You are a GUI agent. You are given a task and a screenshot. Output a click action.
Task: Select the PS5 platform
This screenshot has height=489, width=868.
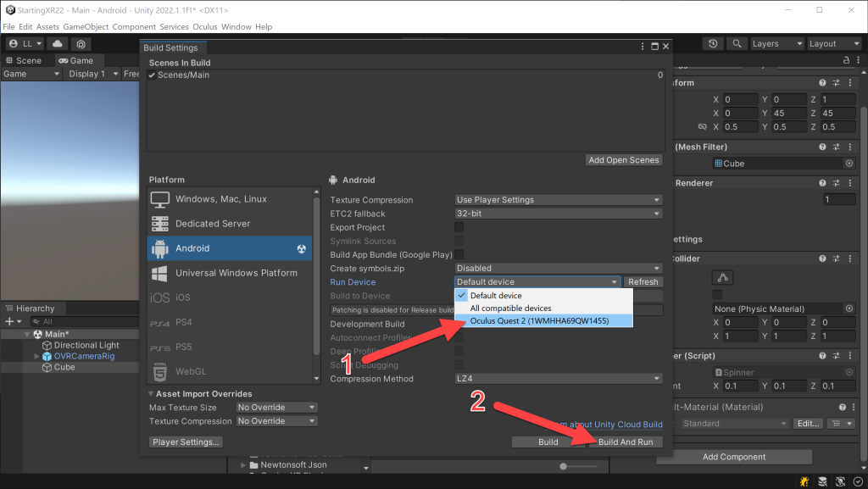230,347
